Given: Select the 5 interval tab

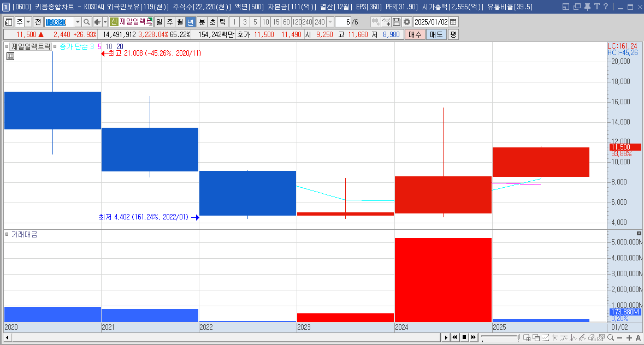Looking at the screenshot, I should point(255,22).
